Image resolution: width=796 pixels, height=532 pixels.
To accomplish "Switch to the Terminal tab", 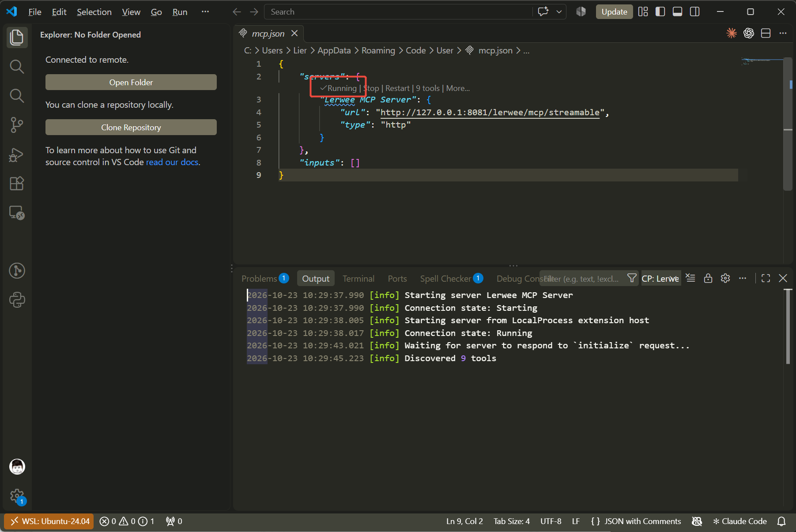I will coord(358,279).
